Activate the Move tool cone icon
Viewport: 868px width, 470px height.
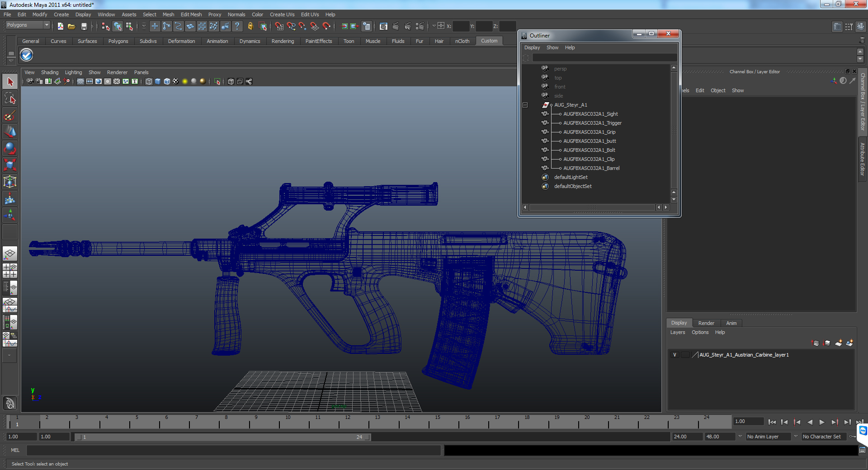[x=10, y=132]
